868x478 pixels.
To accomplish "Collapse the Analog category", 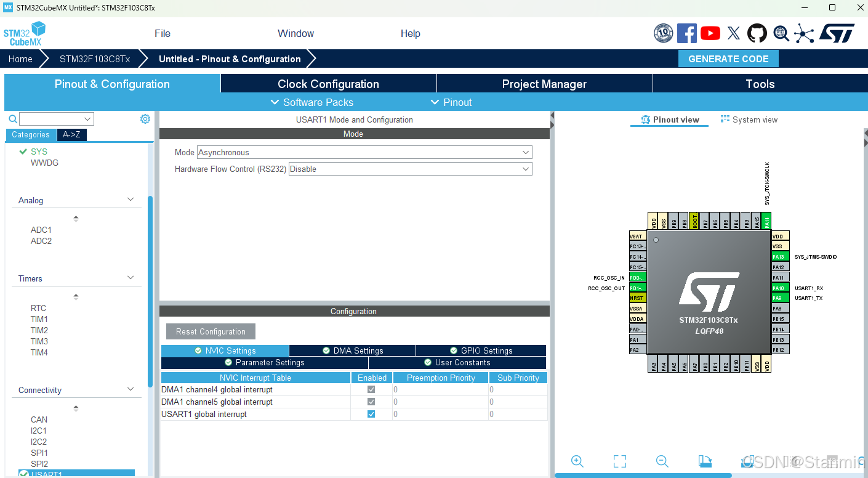I will 131,200.
